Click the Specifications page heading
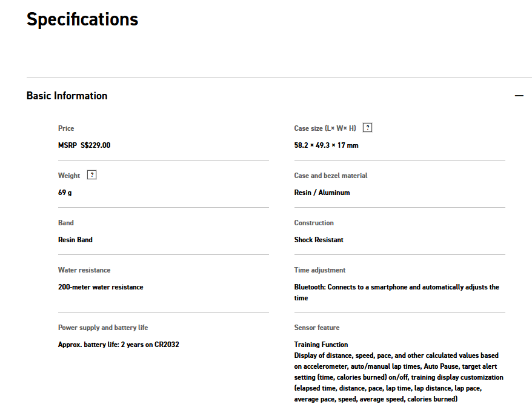532x413 pixels. coord(82,19)
